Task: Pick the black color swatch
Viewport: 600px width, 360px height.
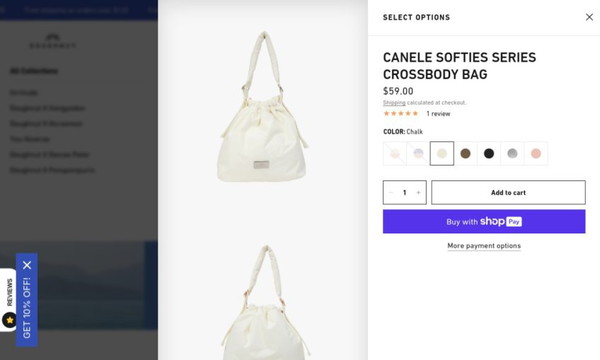Action: (489, 153)
